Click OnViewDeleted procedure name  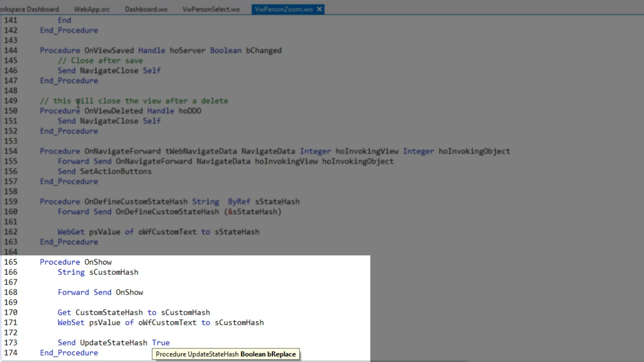113,111
